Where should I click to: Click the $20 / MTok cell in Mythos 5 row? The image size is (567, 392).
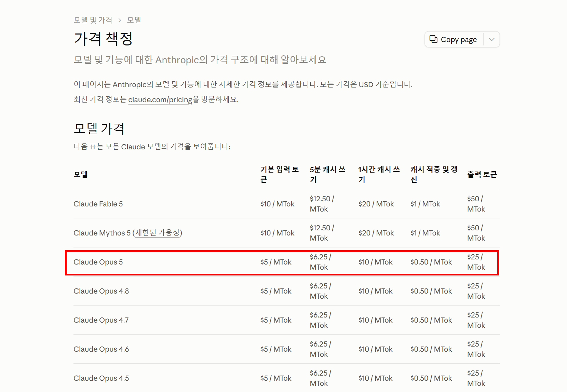(x=376, y=233)
